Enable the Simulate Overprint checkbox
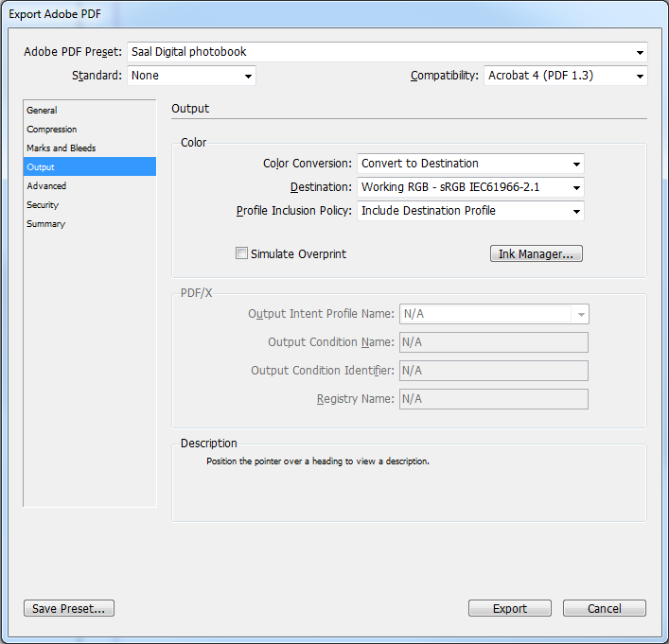Image resolution: width=669 pixels, height=644 pixels. pos(242,253)
